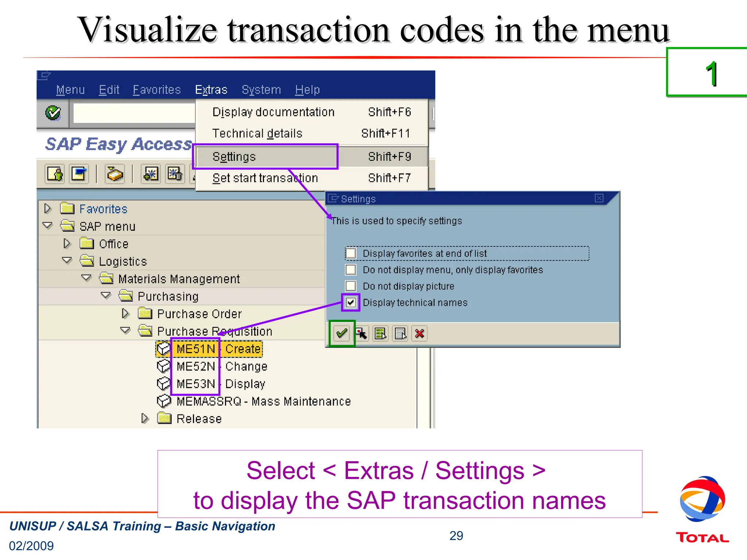747x560 pixels.
Task: Click the MEMASSRQ transaction cube icon
Action: click(x=163, y=401)
